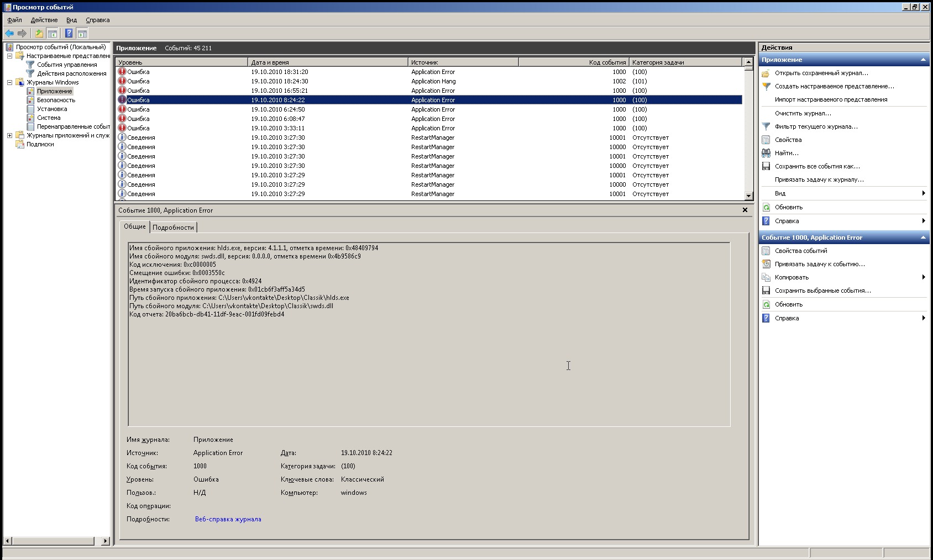Screen dimensions: 933x560
Task: Click События управления filter icon
Action: point(31,65)
